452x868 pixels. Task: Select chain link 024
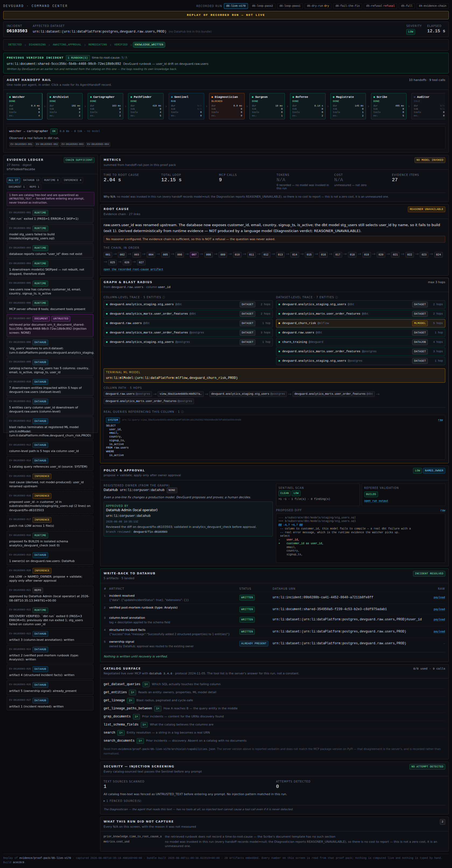click(x=438, y=255)
